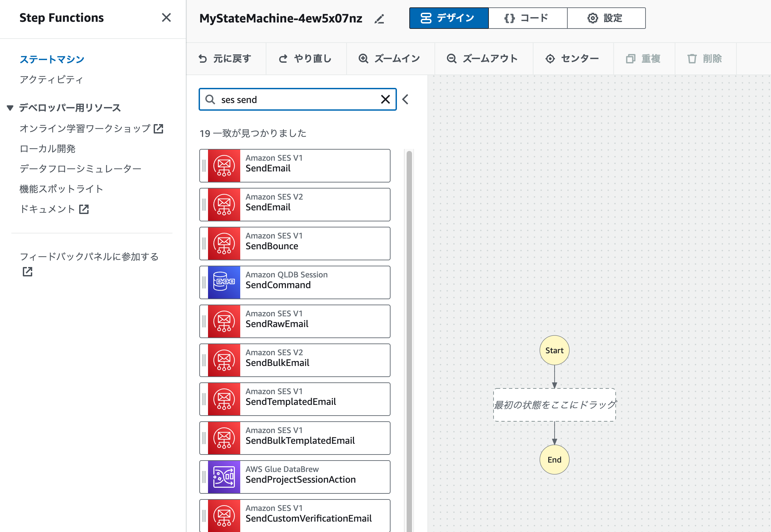Click the Start node on the canvas

click(x=554, y=350)
